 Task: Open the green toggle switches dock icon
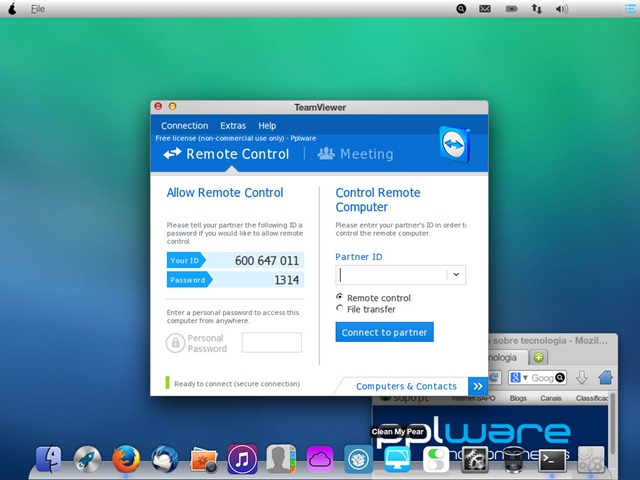coord(436,460)
